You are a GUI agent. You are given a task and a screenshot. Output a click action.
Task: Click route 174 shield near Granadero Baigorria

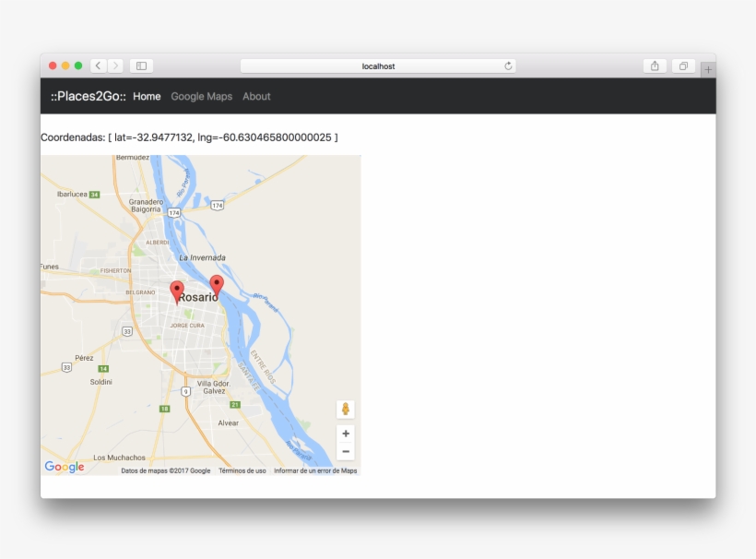174,213
